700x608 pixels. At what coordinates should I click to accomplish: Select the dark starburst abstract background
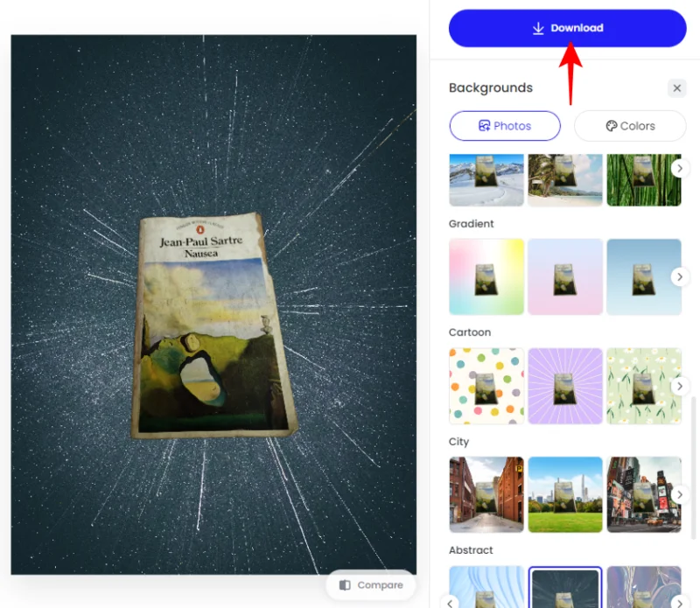(565, 588)
